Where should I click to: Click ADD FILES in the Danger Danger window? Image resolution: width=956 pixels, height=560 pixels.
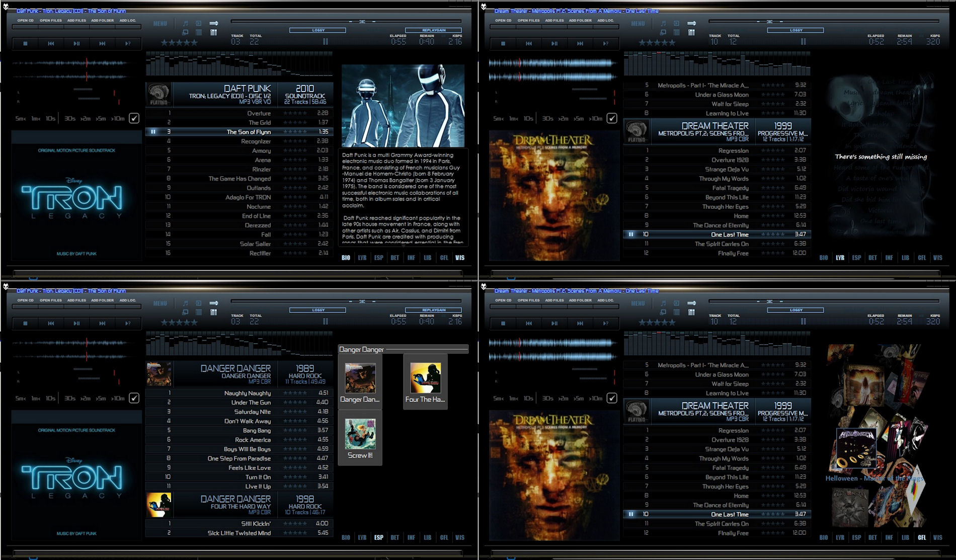tap(76, 300)
